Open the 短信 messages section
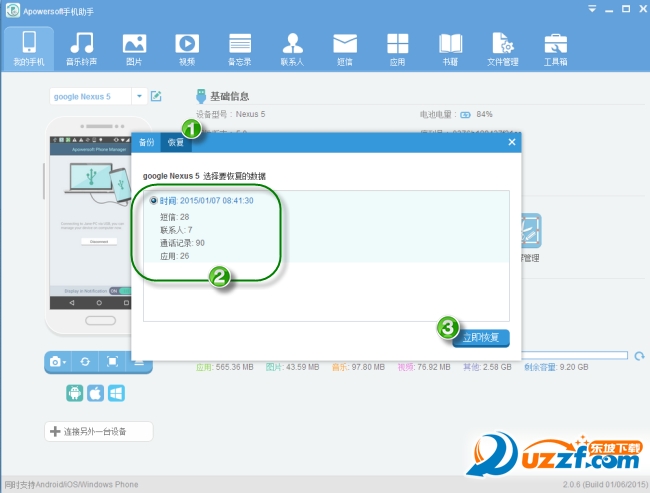The width and height of the screenshot is (650, 493). pos(345,49)
